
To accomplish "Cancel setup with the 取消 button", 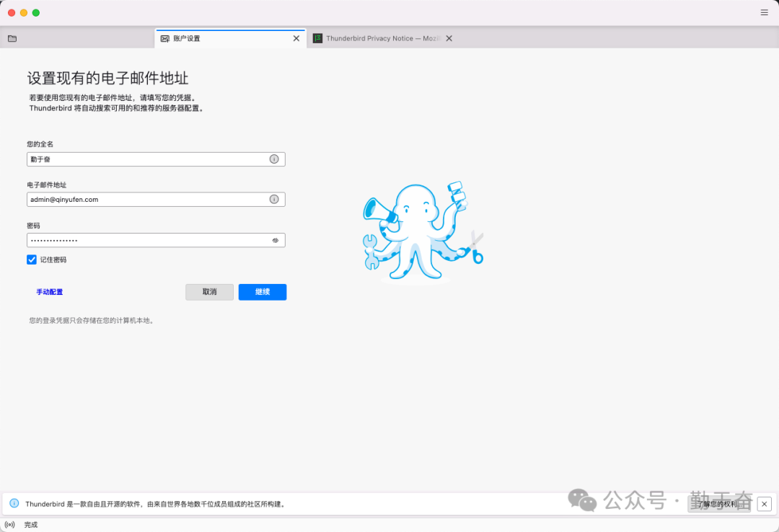I will point(209,291).
